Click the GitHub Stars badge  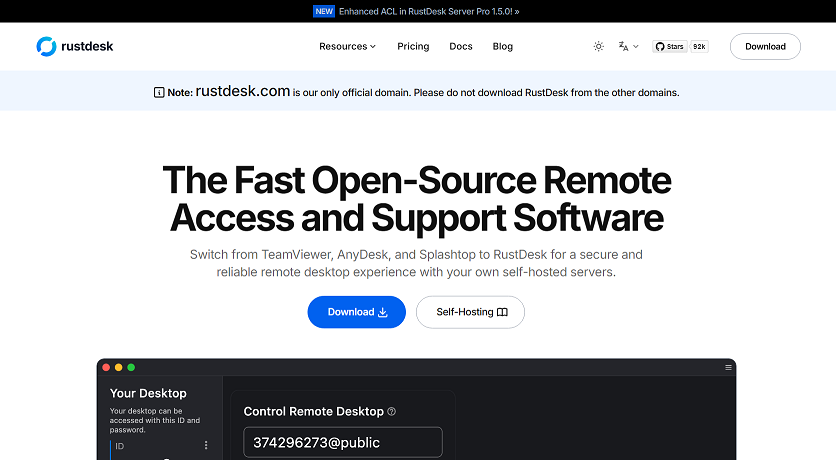670,46
